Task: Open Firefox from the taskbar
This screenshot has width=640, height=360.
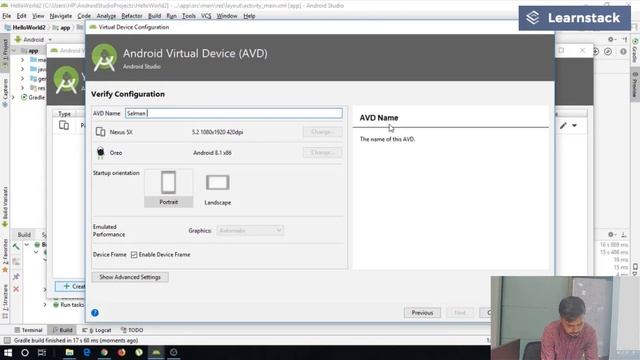Action: pos(122,352)
